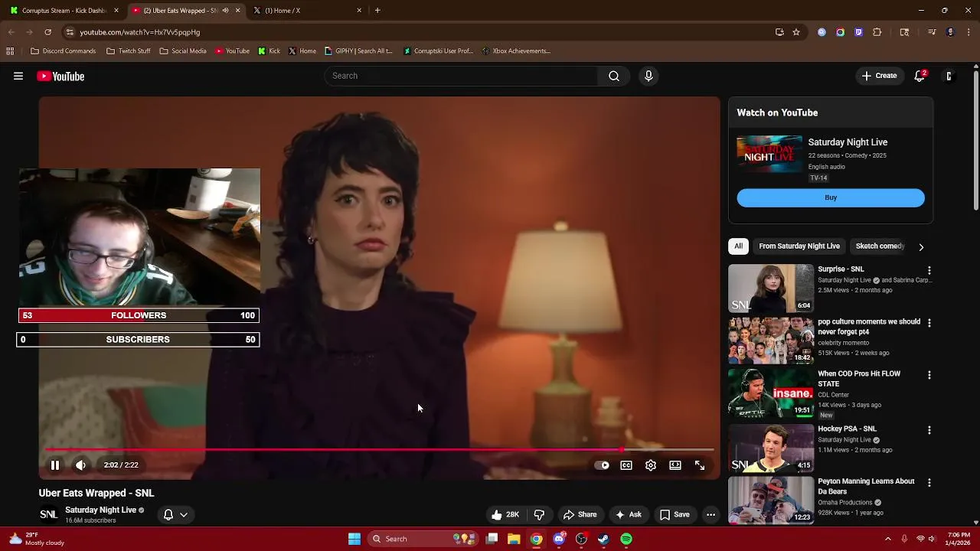Image resolution: width=980 pixels, height=551 pixels.
Task: Start voice search with the microphone icon
Action: (648, 76)
